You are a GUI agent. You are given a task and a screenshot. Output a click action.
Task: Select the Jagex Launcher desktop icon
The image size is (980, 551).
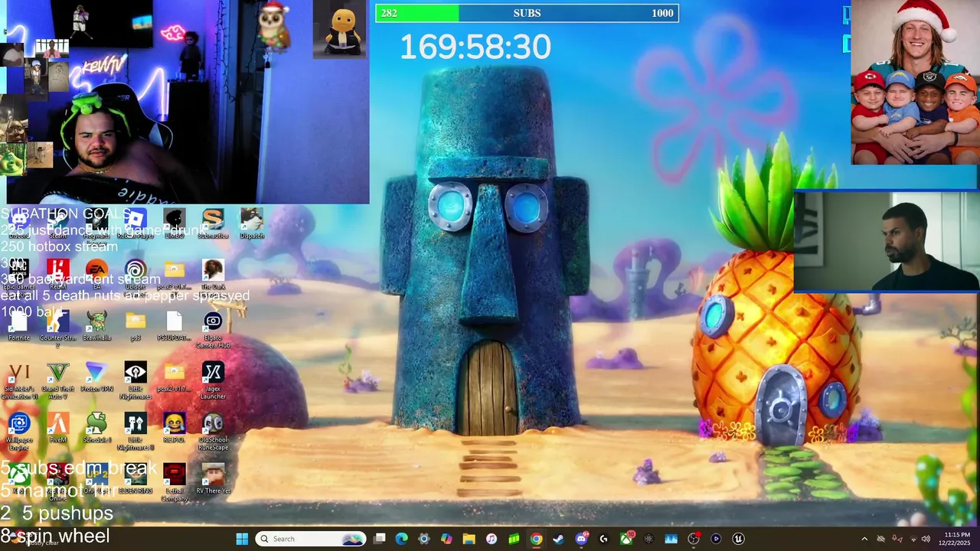(213, 381)
